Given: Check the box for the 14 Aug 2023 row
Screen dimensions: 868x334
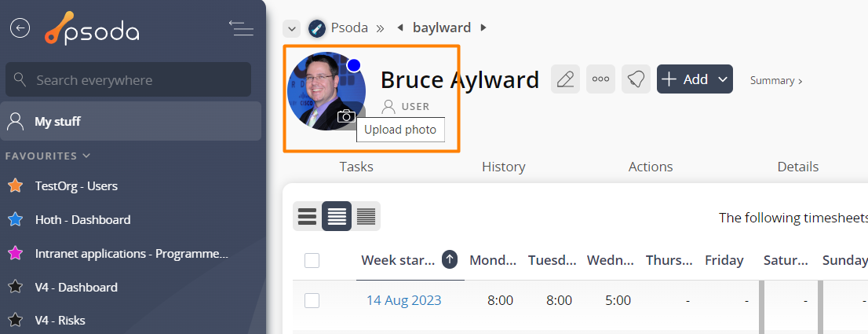Looking at the screenshot, I should pos(312,301).
